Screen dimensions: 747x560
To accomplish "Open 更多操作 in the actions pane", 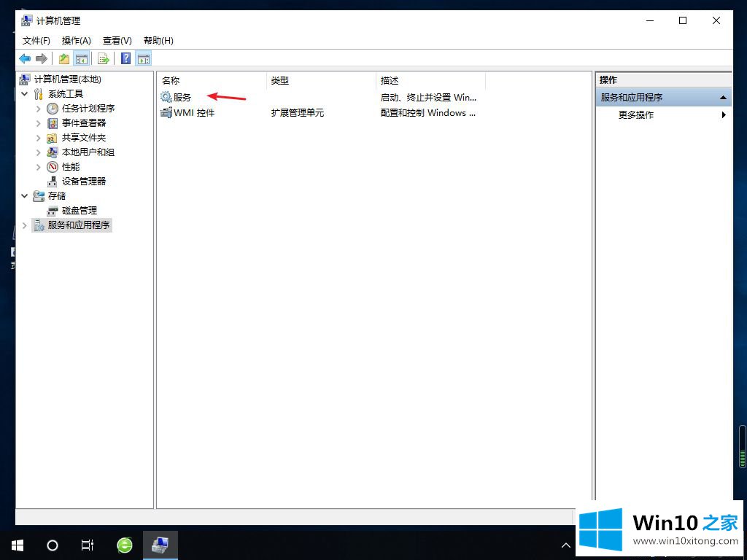I will pyautogui.click(x=636, y=114).
